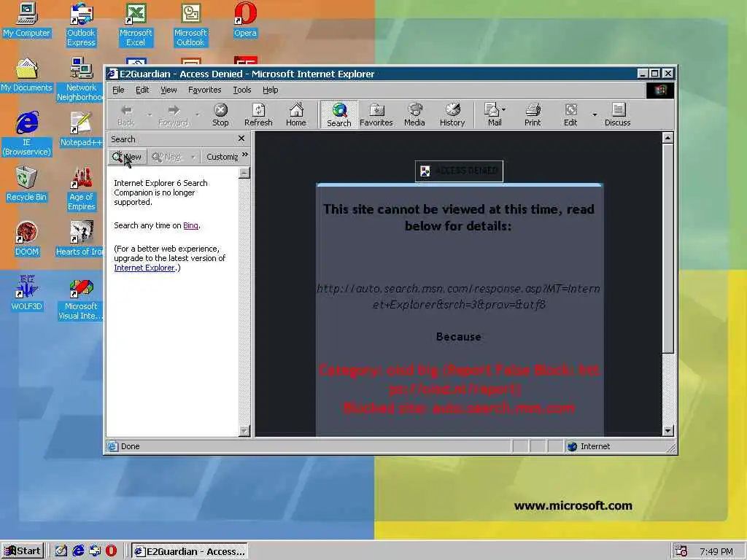
Task: Print the current page
Action: 533,115
